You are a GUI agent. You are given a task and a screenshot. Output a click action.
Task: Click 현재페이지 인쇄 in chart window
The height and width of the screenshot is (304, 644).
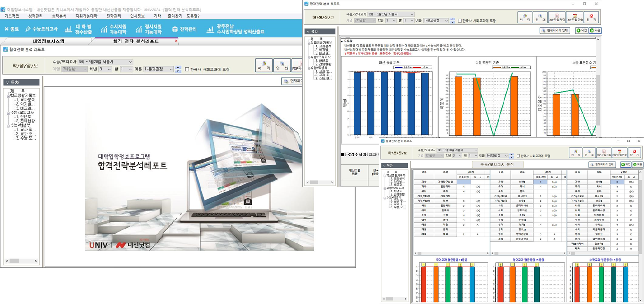555,30
